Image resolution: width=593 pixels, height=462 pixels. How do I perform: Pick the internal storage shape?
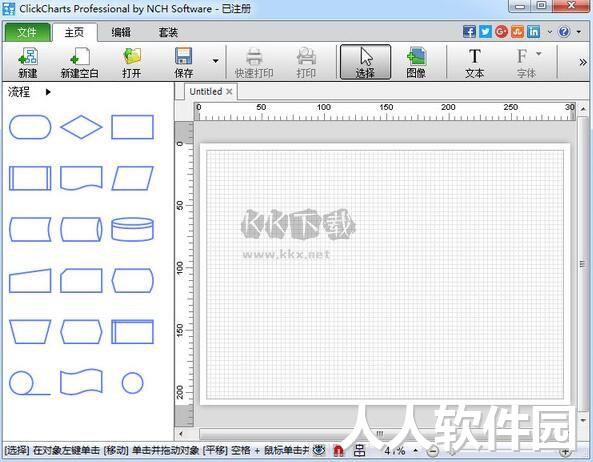coord(132,332)
